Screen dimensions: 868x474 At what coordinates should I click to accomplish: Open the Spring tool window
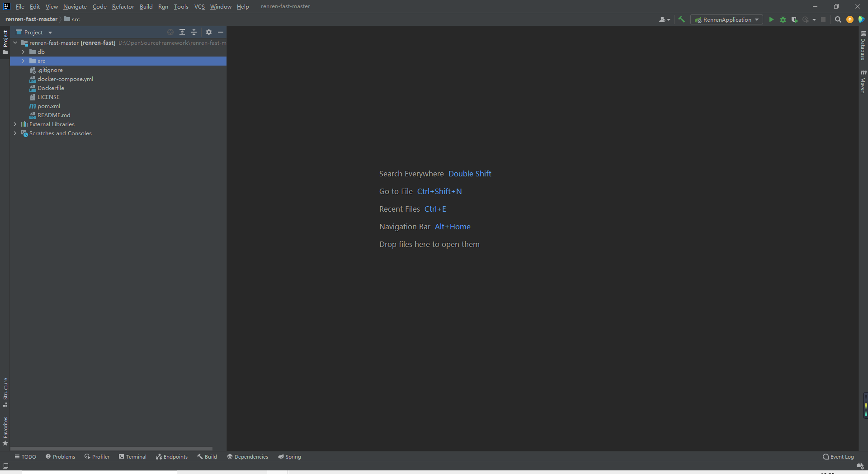pos(289,456)
